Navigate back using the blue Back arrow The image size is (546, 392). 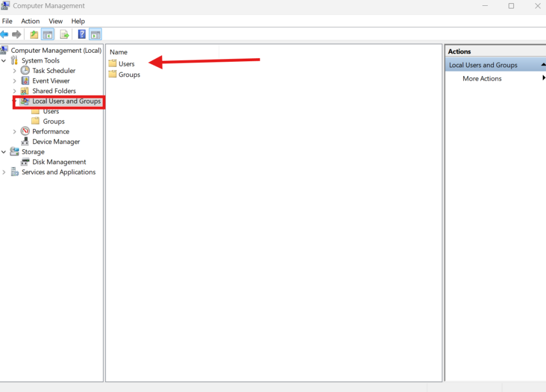pos(5,34)
